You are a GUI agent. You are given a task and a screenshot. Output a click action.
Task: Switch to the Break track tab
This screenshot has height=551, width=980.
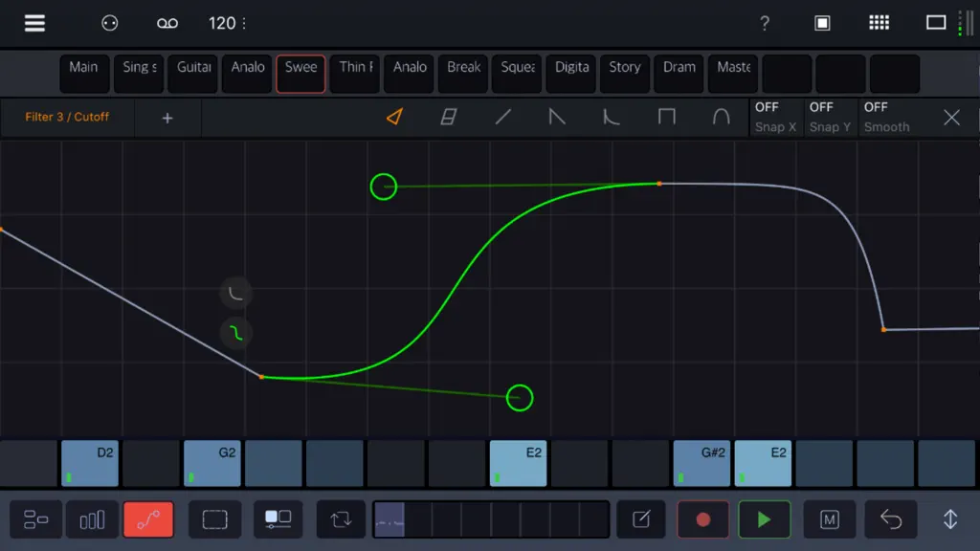463,73
